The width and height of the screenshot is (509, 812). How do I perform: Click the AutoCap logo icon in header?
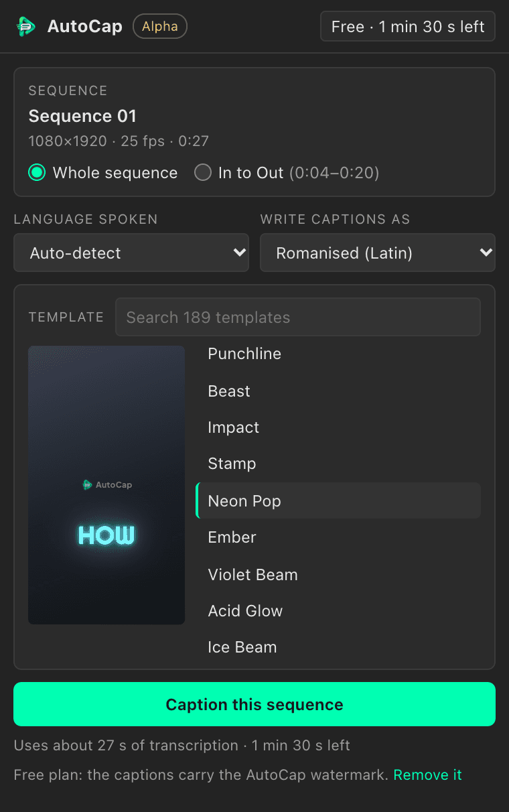[26, 27]
